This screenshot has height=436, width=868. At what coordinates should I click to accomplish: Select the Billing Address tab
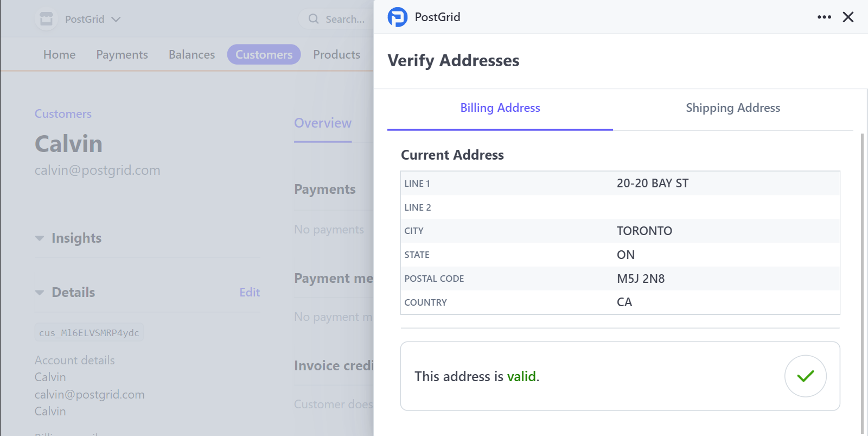coord(500,108)
